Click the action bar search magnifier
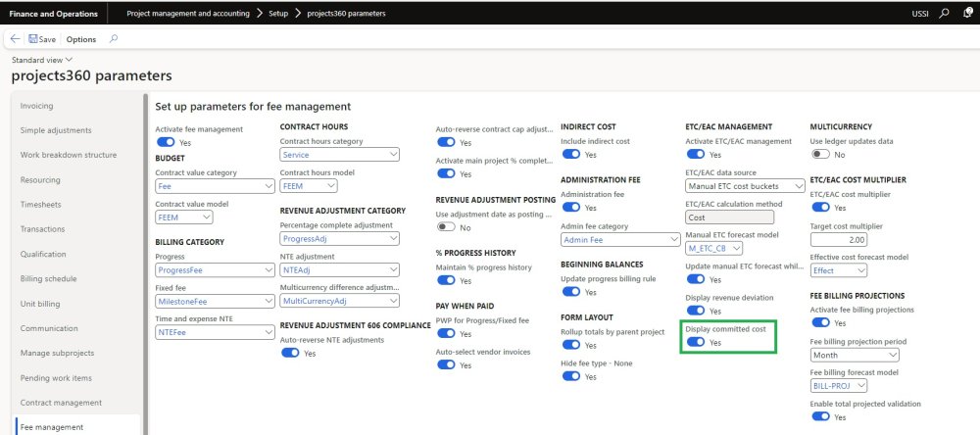 (114, 39)
